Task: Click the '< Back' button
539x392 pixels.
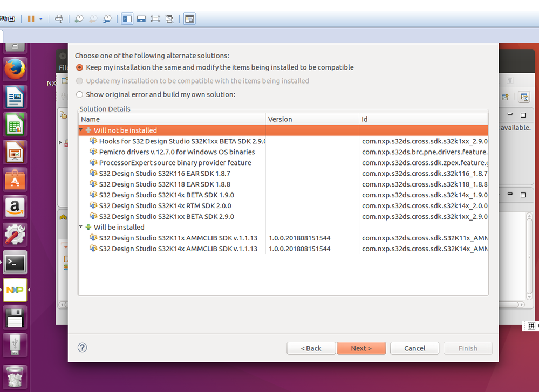Action: coord(311,348)
